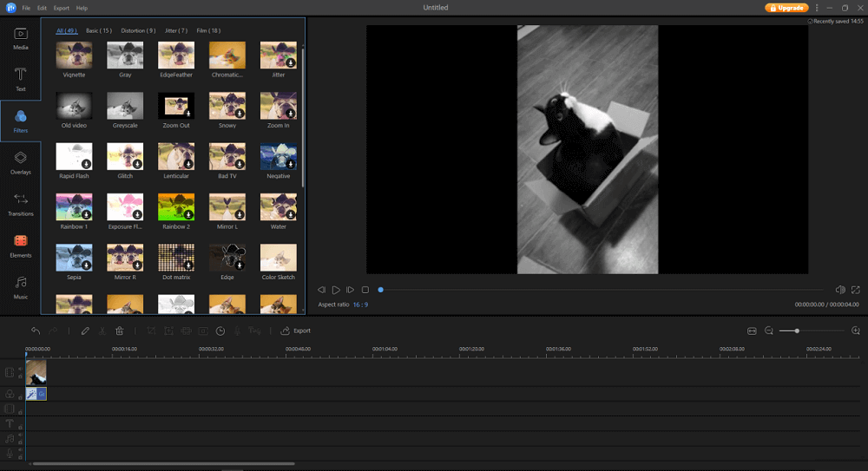
Task: Click the orange Upgrade button
Action: pyautogui.click(x=786, y=8)
